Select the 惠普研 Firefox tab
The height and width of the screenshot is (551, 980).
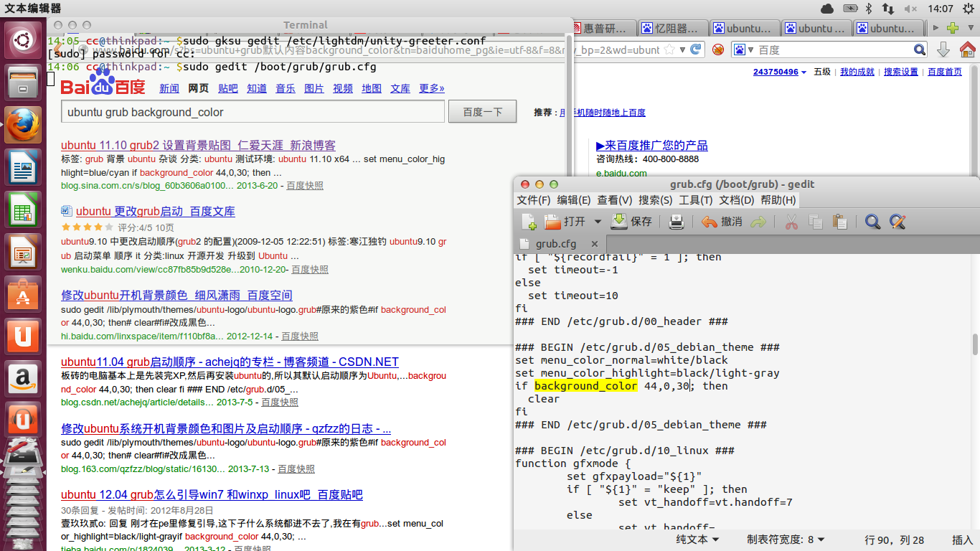tap(603, 29)
